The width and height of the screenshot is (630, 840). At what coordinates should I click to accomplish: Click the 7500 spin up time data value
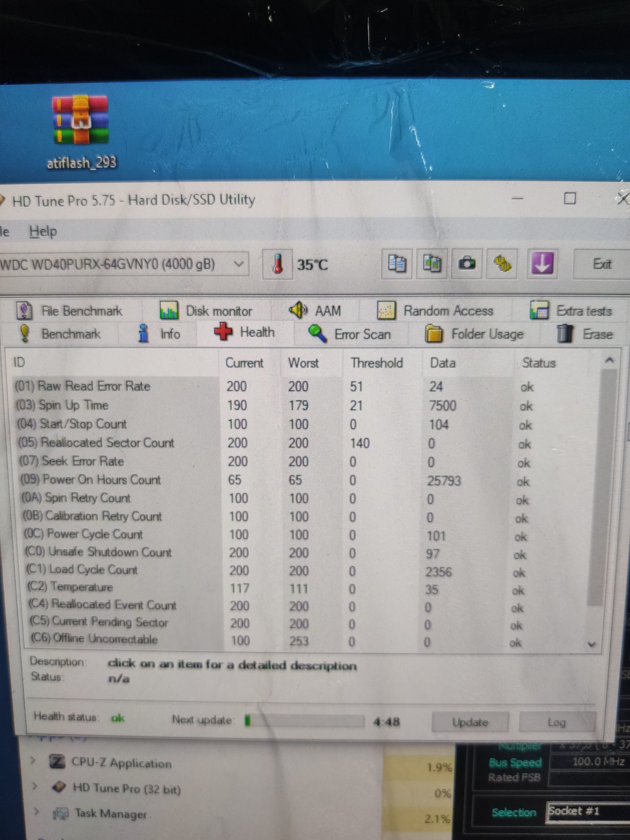pyautogui.click(x=442, y=406)
